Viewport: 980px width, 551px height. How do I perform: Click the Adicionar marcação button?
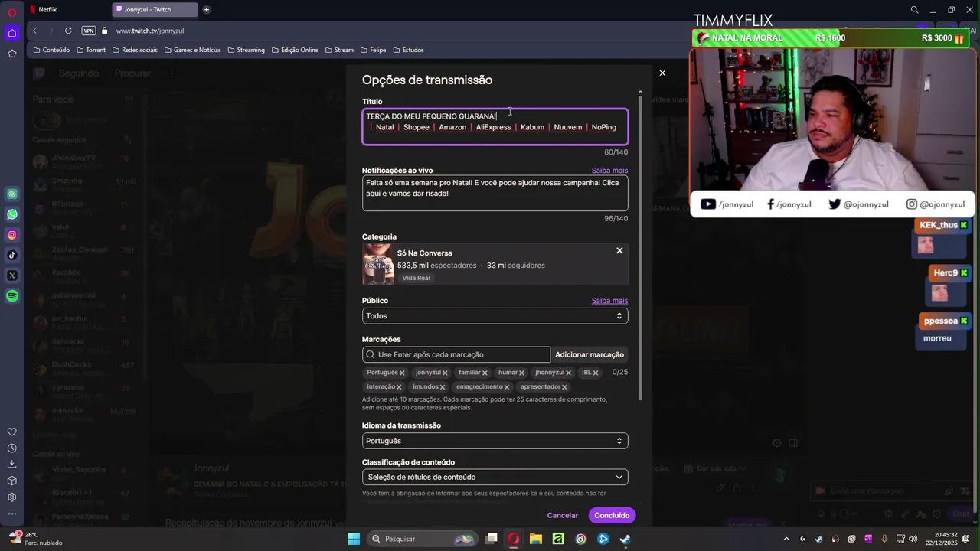click(x=590, y=354)
